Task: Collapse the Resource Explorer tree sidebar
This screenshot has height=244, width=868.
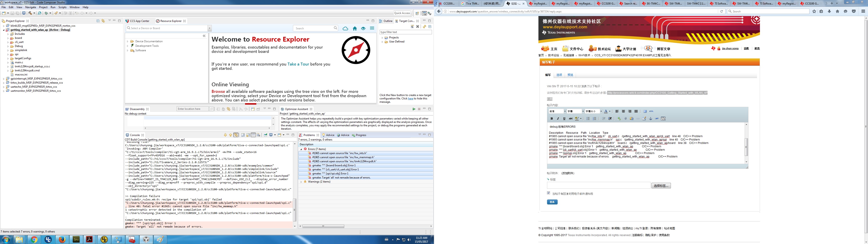Action: (x=204, y=36)
